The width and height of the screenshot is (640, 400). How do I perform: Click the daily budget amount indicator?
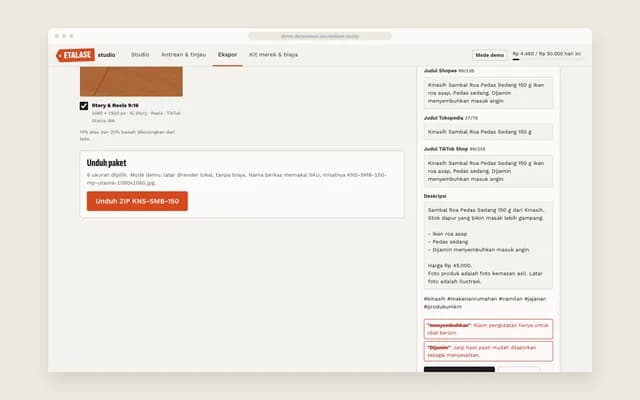[x=547, y=54]
